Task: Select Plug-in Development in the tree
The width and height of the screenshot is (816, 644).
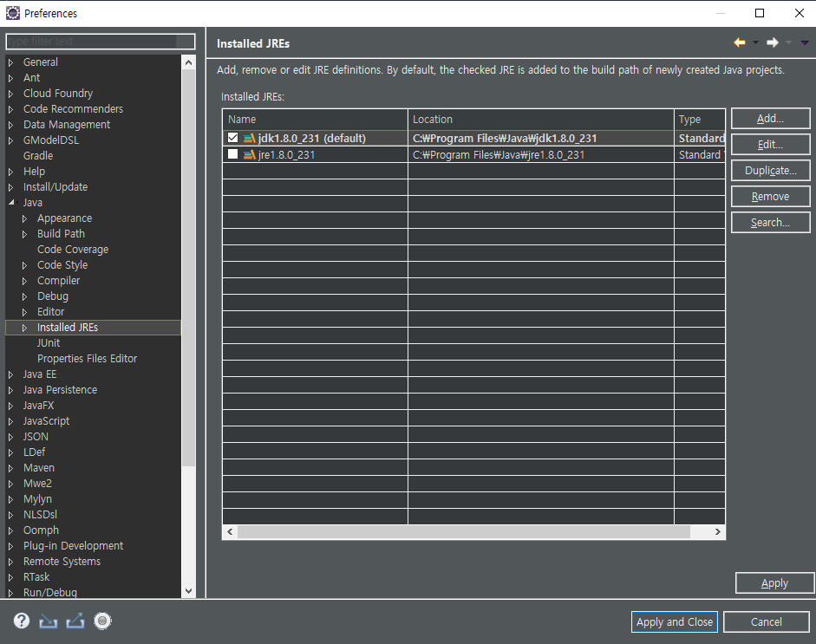Action: [73, 546]
